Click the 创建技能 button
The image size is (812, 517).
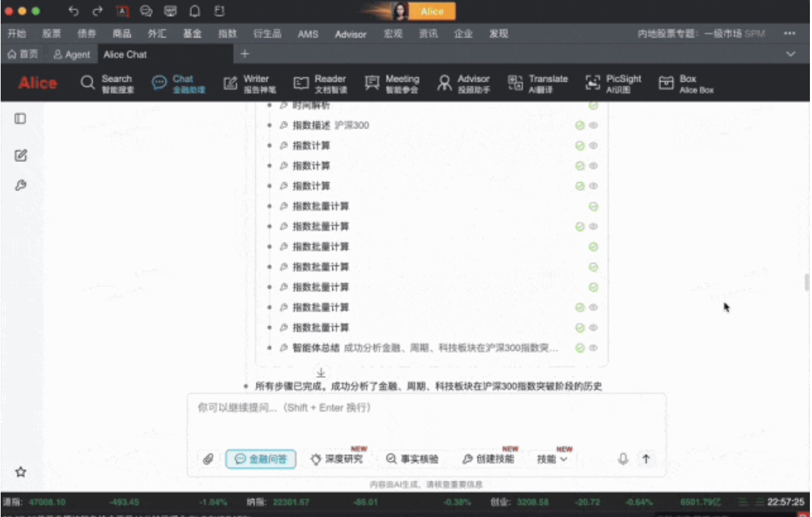point(488,459)
